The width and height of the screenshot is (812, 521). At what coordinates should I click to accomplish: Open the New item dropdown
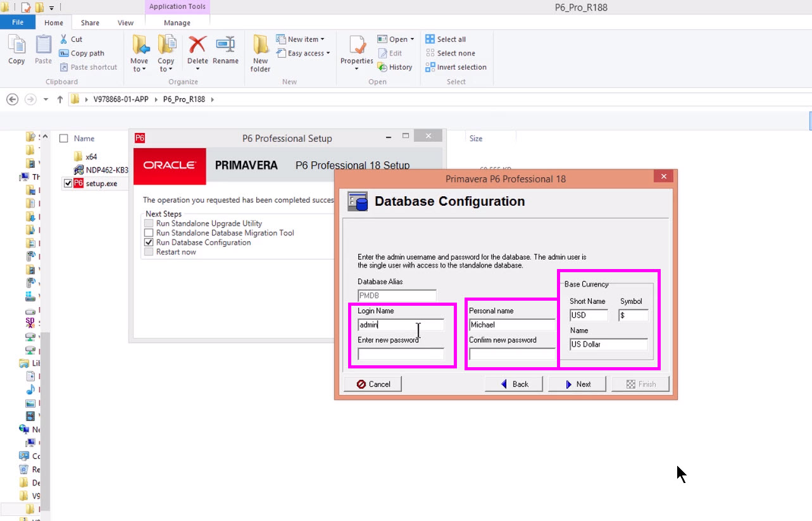[x=301, y=39]
